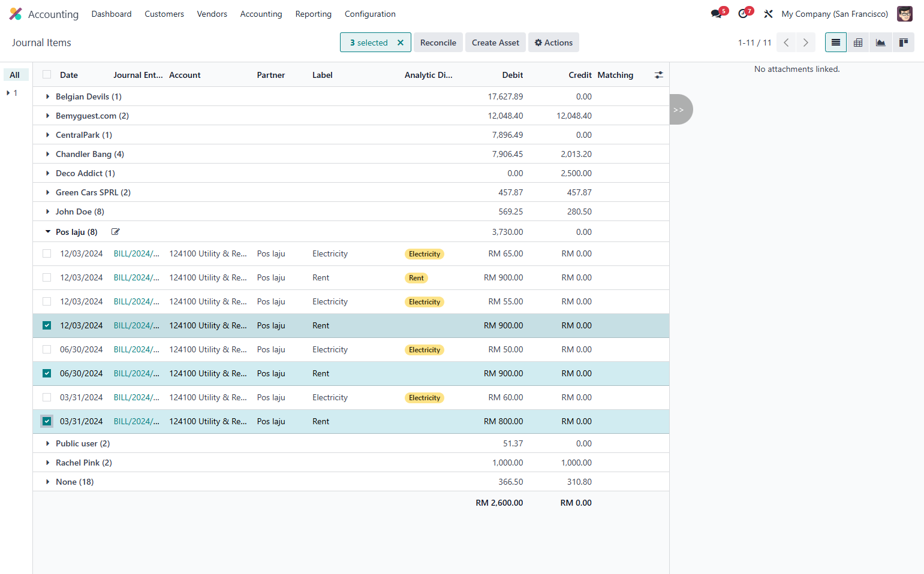Image resolution: width=924 pixels, height=574 pixels.
Task: Click the edit icon beside Pos laju
Action: point(116,232)
